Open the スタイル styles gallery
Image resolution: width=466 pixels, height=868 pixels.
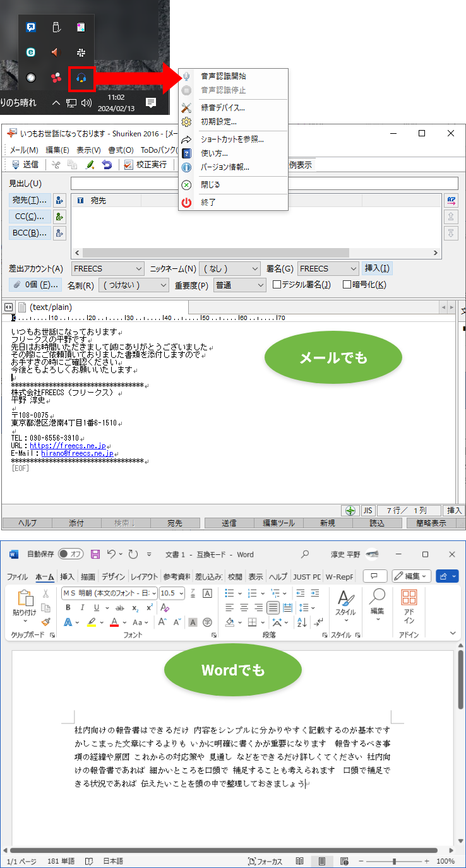click(345, 607)
